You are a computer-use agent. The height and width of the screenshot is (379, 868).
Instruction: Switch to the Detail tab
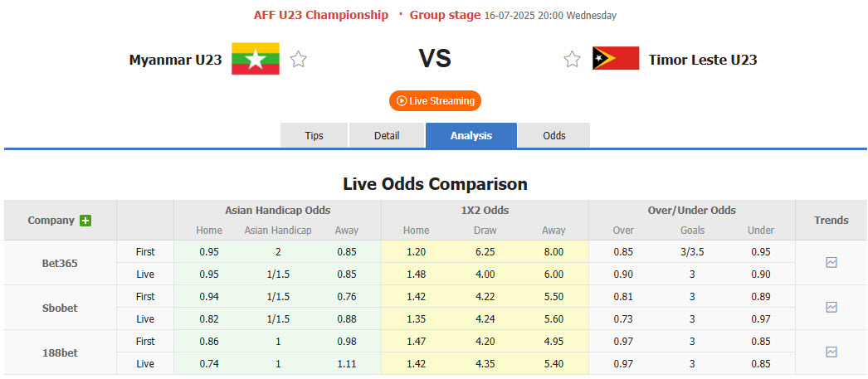pyautogui.click(x=387, y=135)
